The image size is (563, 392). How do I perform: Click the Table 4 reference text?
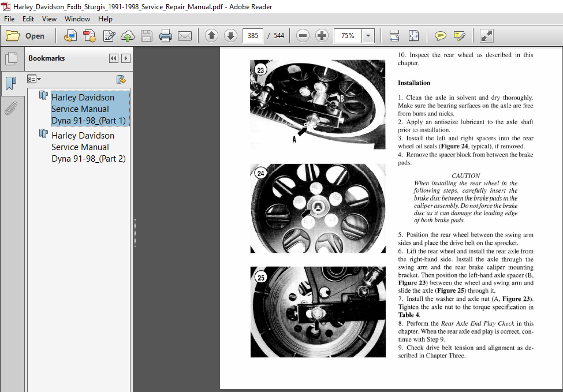408,315
